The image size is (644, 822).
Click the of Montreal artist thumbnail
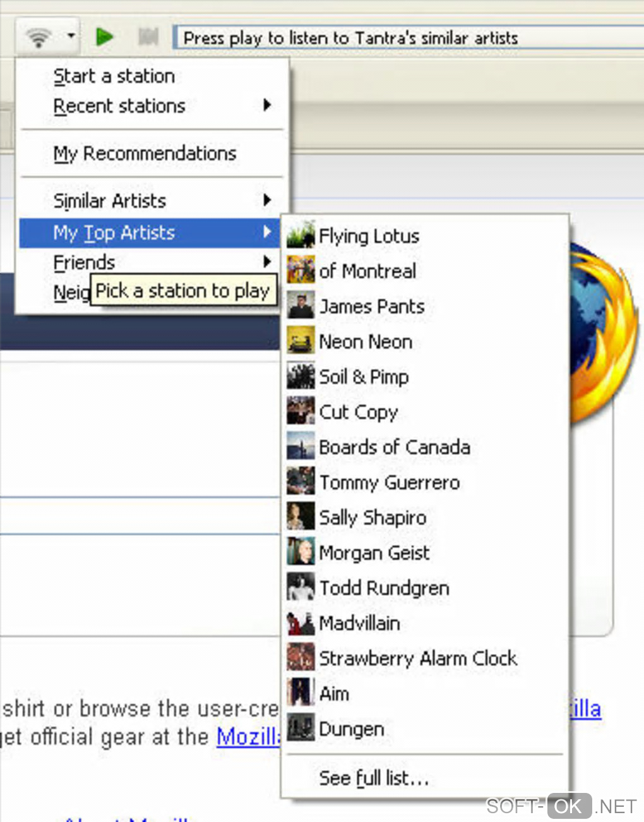point(301,270)
